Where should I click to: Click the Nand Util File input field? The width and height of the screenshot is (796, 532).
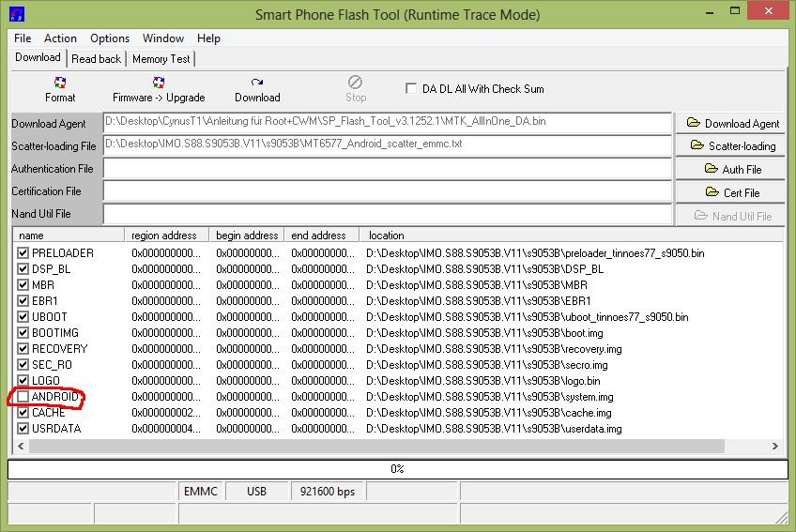pos(388,214)
